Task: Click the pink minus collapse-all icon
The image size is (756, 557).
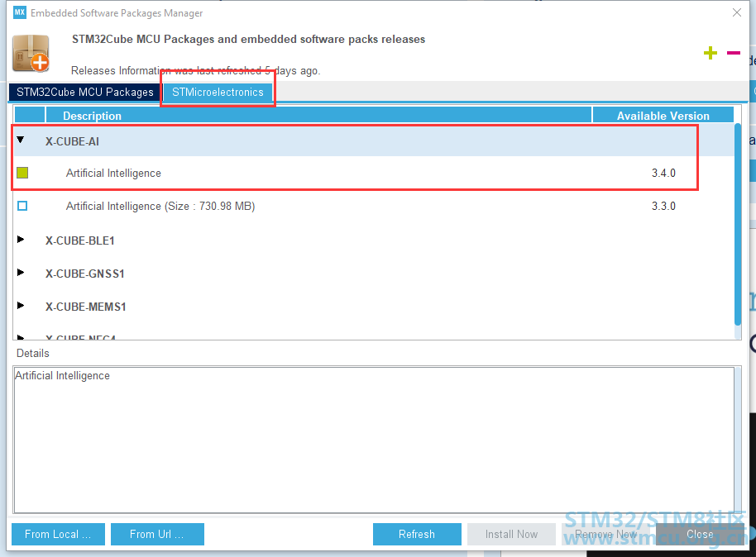Action: [734, 53]
